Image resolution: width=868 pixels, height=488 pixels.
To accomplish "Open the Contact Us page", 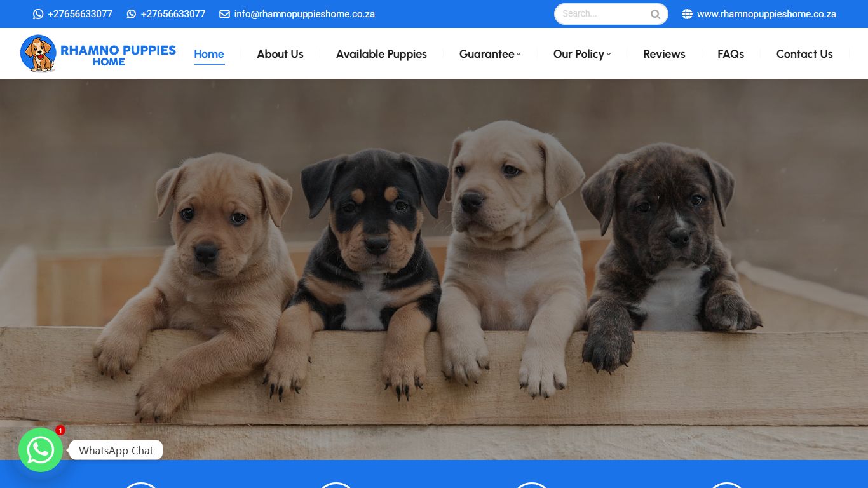I will coord(804,54).
